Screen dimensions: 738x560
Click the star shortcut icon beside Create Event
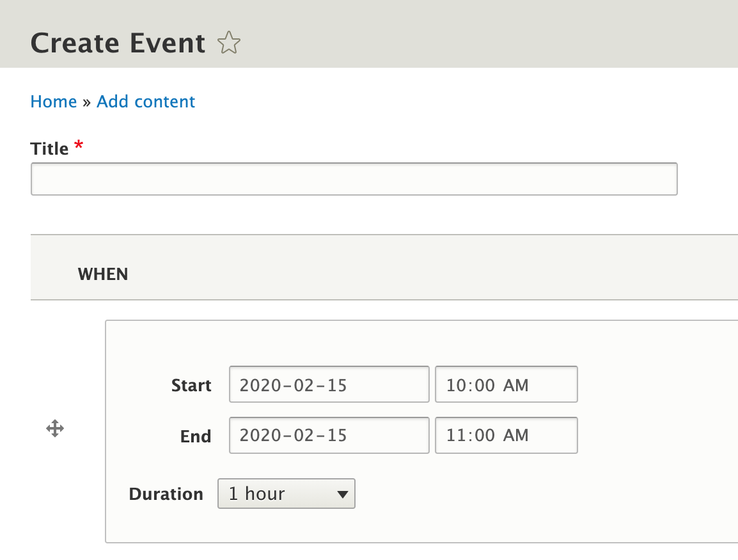tap(228, 43)
